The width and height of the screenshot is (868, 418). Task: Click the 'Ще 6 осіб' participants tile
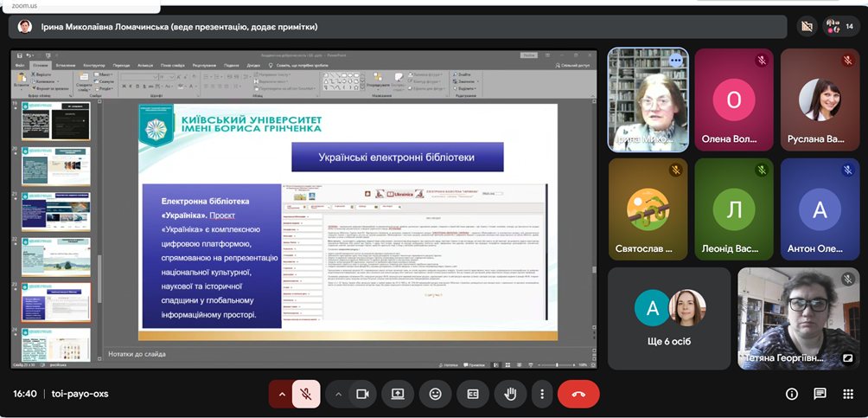pyautogui.click(x=668, y=318)
